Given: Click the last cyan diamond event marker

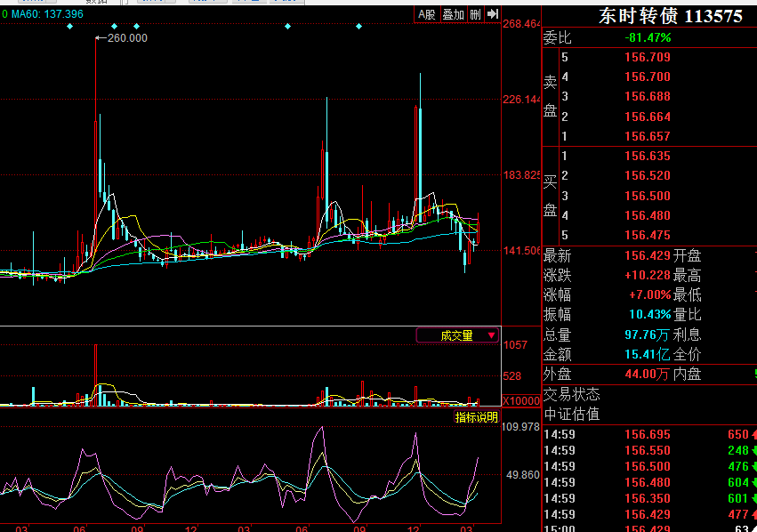Looking at the screenshot, I should coord(358,27).
